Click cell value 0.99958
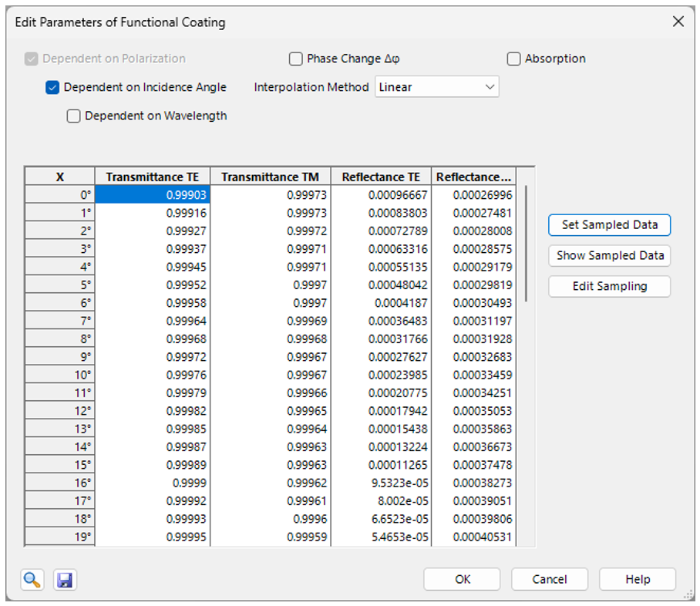The height and width of the screenshot is (606, 700). pyautogui.click(x=152, y=303)
